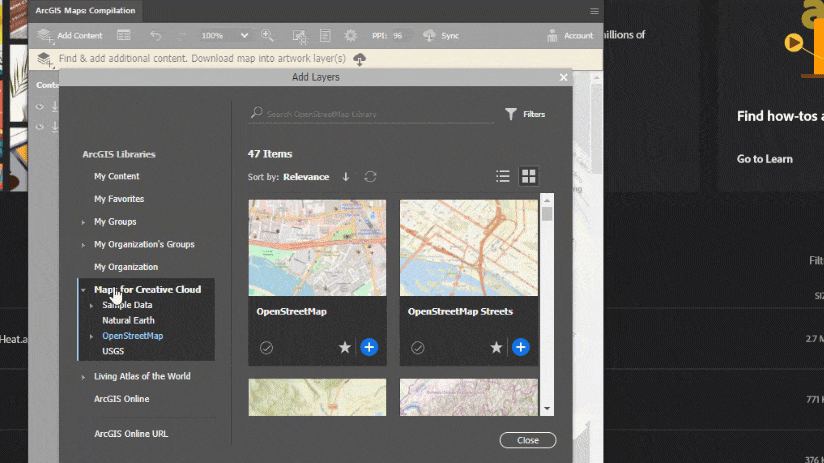Click the results scrollbar down arrow
The width and height of the screenshot is (824, 463).
point(547,408)
